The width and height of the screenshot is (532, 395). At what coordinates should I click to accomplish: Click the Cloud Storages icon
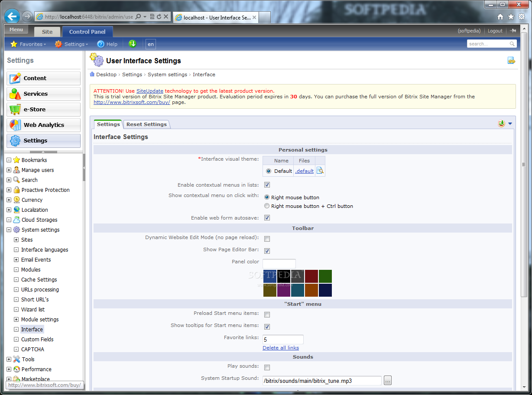pyautogui.click(x=16, y=220)
